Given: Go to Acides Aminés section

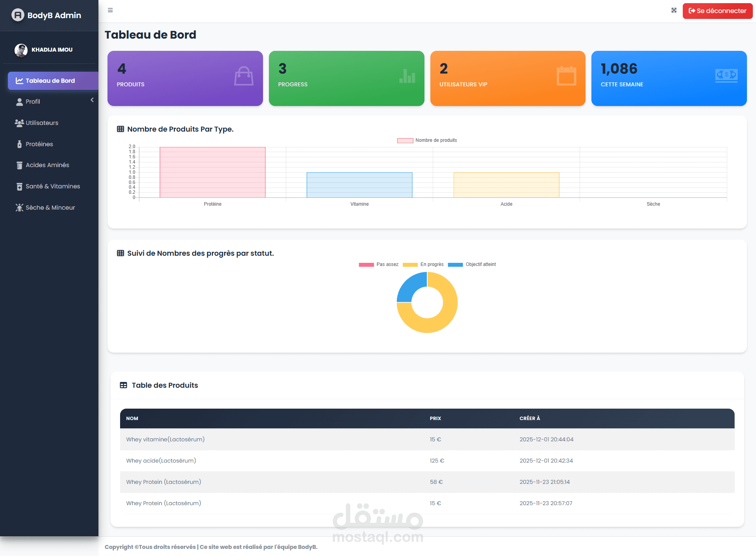Looking at the screenshot, I should (x=47, y=165).
